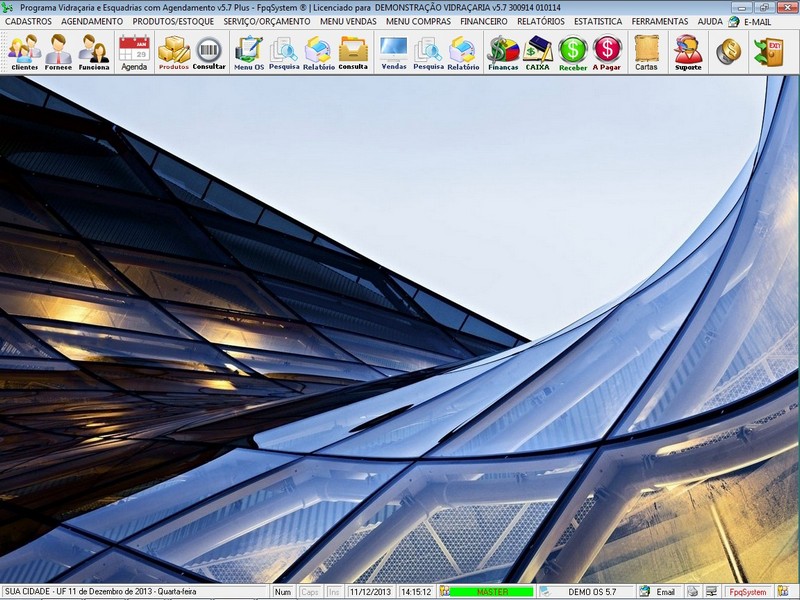Open Menu OS toolbar icon

[249, 51]
